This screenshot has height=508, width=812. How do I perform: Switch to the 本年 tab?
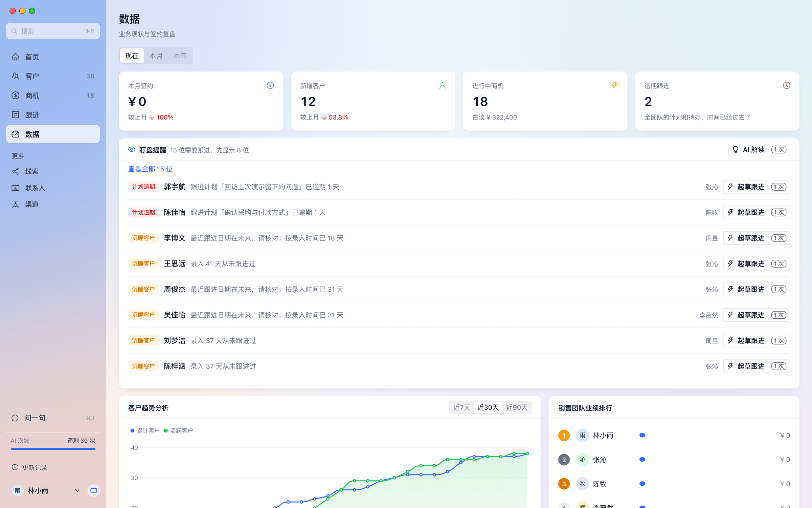pyautogui.click(x=180, y=56)
